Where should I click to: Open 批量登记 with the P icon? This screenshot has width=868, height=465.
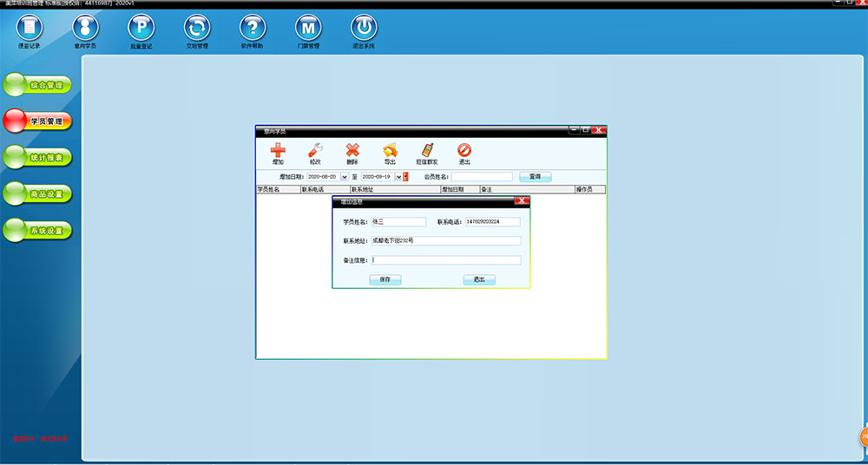(x=141, y=28)
